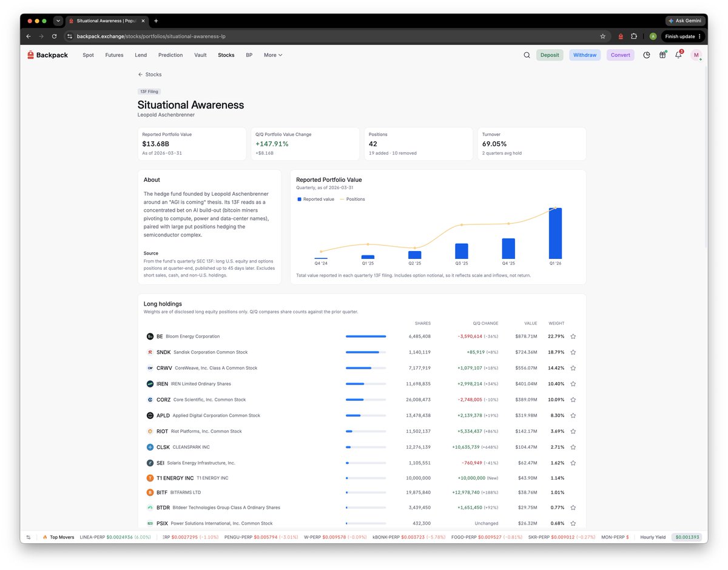Open the M profile avatar

point(696,55)
